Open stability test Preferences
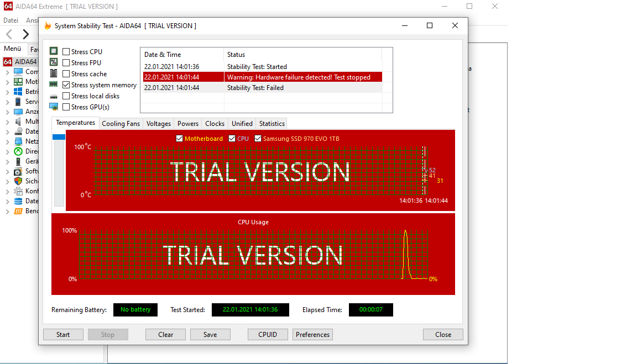The height and width of the screenshot is (364, 637). coord(312,334)
